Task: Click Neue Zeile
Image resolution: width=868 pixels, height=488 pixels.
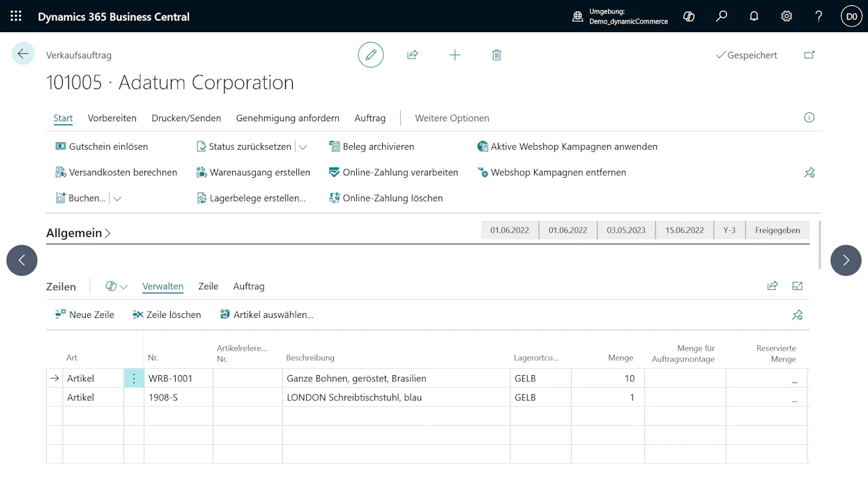Action: tap(84, 314)
